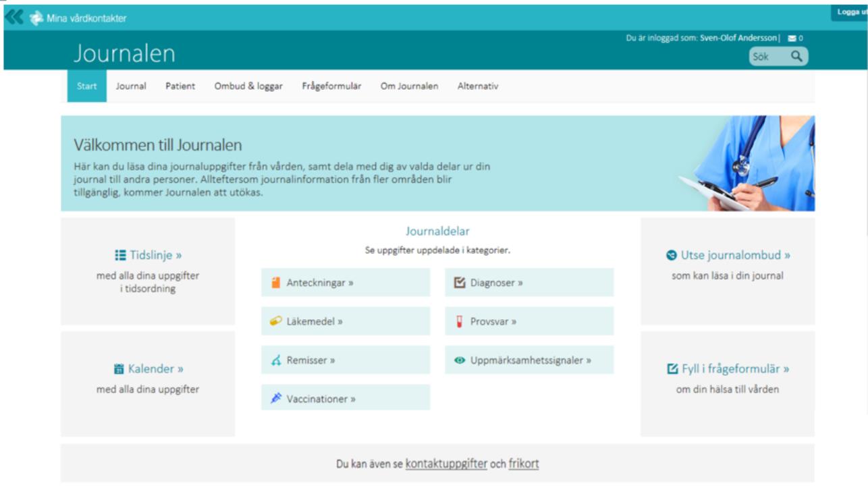
Task: Click the Läkemedel pill icon
Action: click(x=275, y=321)
